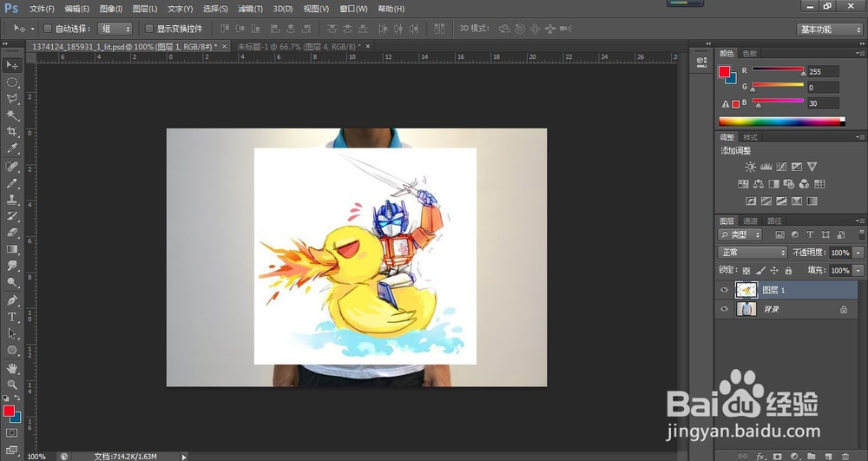The height and width of the screenshot is (461, 868).
Task: Add a Color Balance adjustment (scales icon)
Action: click(x=759, y=184)
